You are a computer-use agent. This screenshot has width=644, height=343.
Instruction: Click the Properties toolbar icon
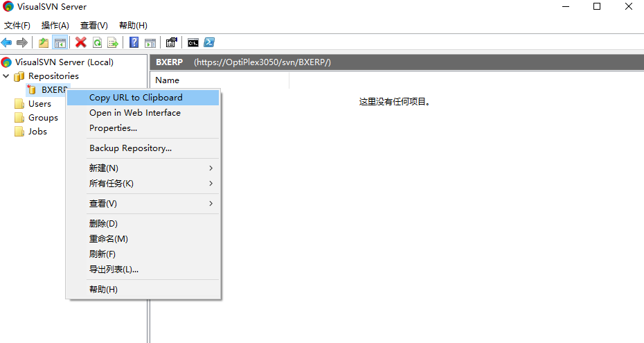tap(171, 42)
